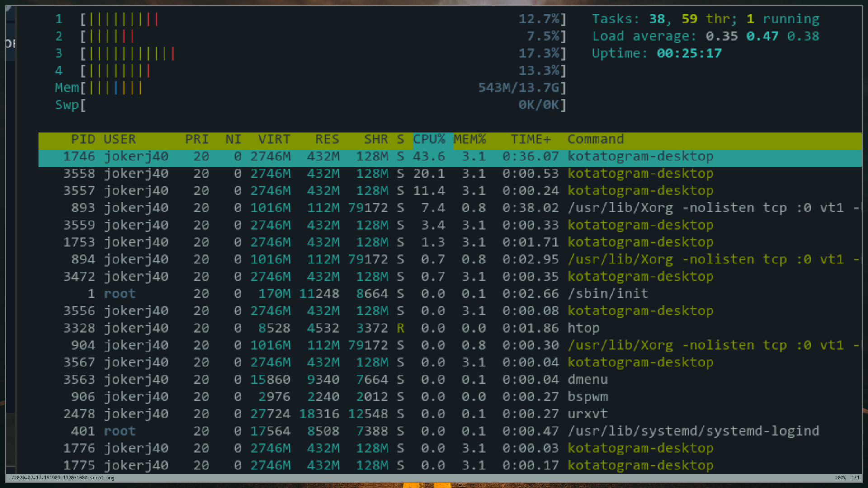Click the Load average readout
The image size is (868, 488).
click(x=705, y=36)
